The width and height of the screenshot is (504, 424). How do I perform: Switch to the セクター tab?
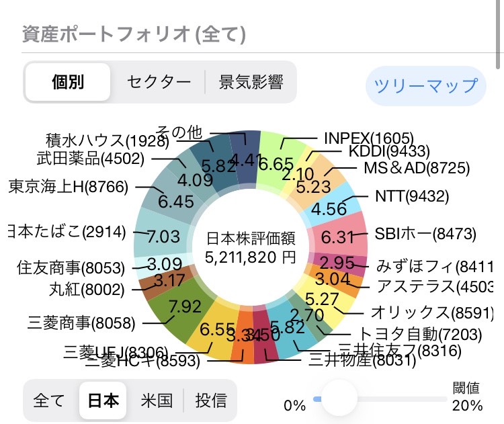(159, 82)
